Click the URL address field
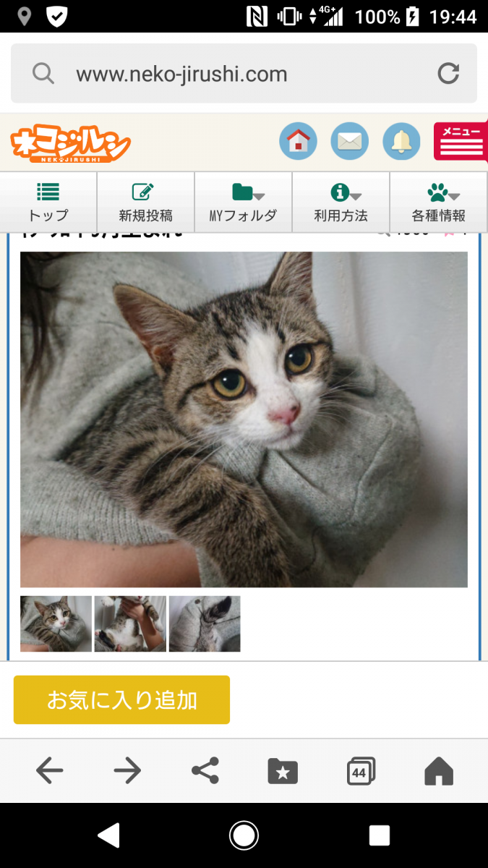 click(244, 74)
